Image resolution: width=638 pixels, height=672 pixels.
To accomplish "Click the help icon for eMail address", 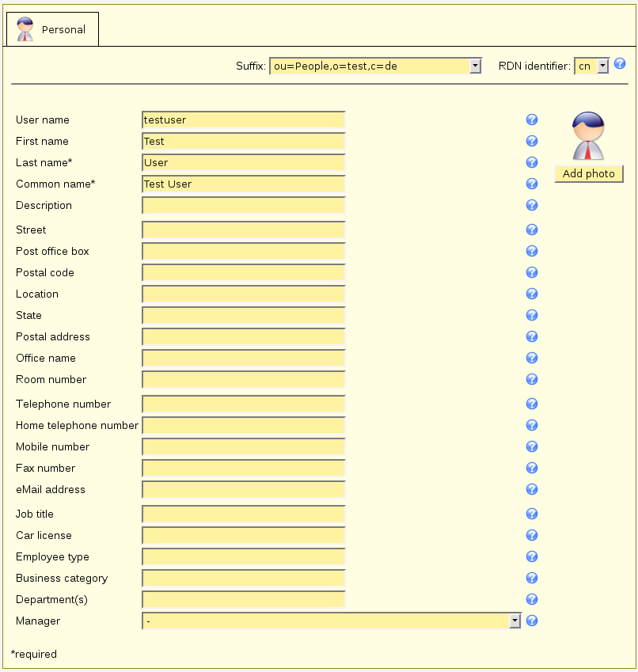I will tap(532, 489).
